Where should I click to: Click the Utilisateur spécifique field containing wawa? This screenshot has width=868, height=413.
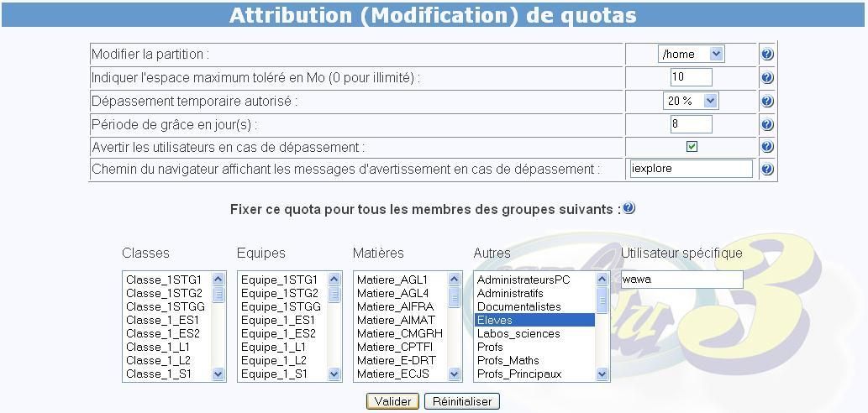(x=681, y=280)
